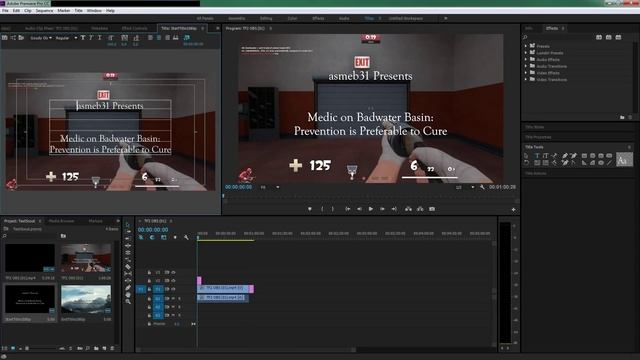
Task: Export frame with camera icon
Action: pos(432,209)
